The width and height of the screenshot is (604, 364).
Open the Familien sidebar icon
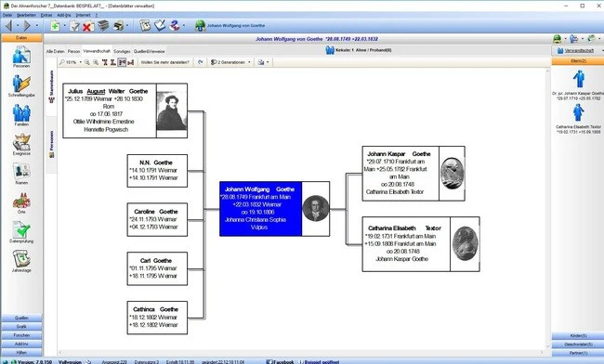tap(21, 114)
